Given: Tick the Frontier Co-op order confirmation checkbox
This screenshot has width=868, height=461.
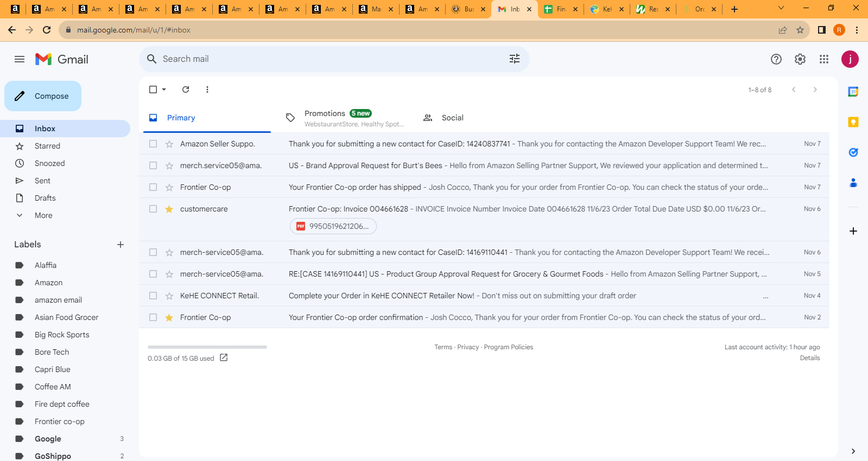Looking at the screenshot, I should tap(153, 317).
